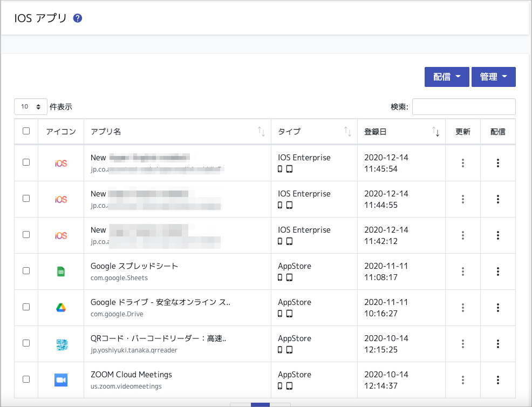This screenshot has width=532, height=407.
Task: Click IOS Enterprise type in 11:45:54 row
Action: [x=304, y=158]
